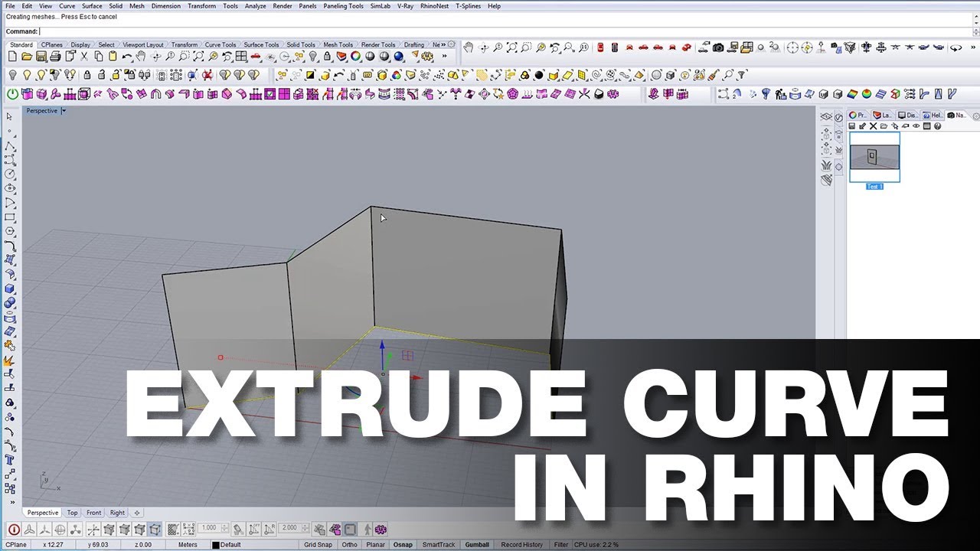Open the V-Ray menu
The height and width of the screenshot is (551, 980).
pos(405,6)
